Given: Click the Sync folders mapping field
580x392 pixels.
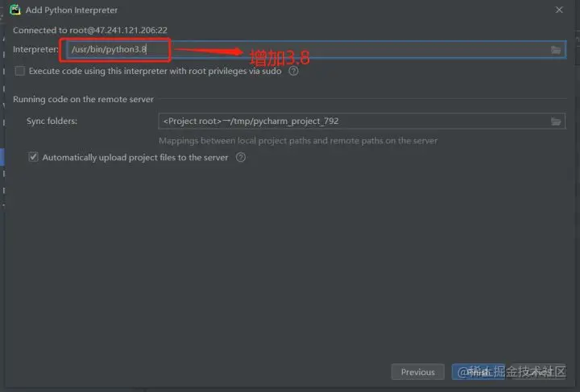Looking at the screenshot, I should click(x=362, y=122).
